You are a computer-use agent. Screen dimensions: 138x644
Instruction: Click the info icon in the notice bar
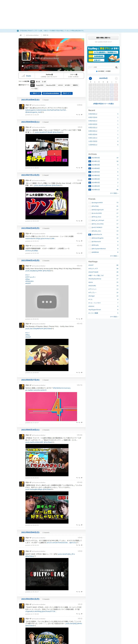click(18, 31)
